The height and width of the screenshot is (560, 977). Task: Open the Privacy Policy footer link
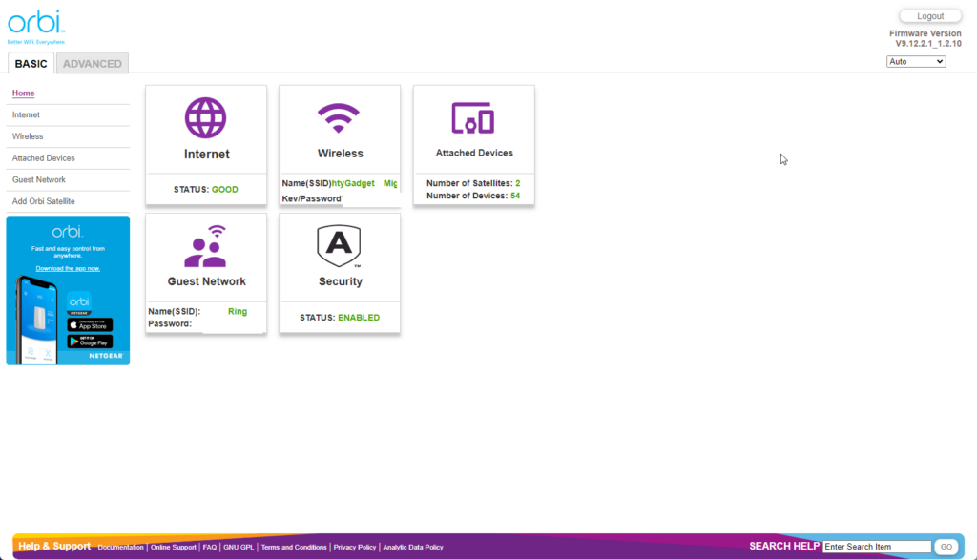(x=355, y=548)
